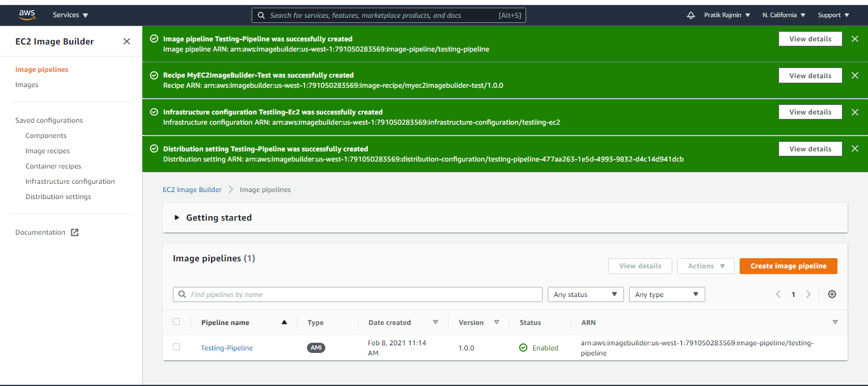
Task: Dismiss the Infrastructure configuration created notification
Action: [x=855, y=112]
